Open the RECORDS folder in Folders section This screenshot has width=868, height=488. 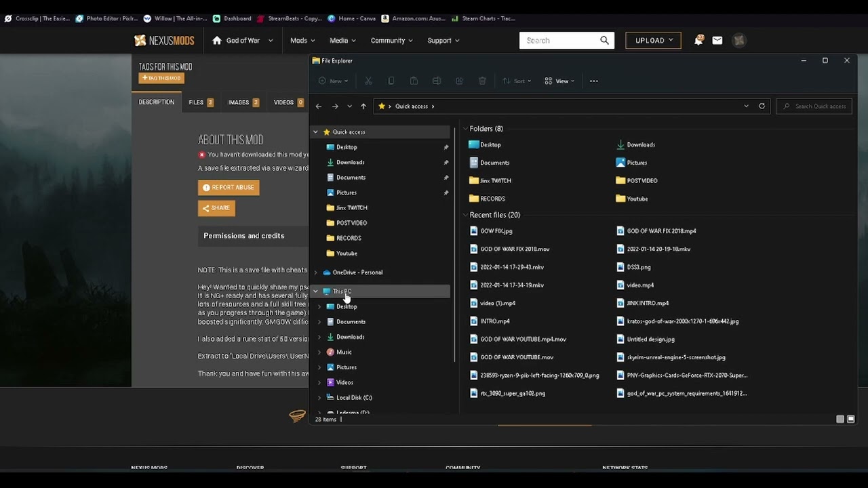click(487, 199)
